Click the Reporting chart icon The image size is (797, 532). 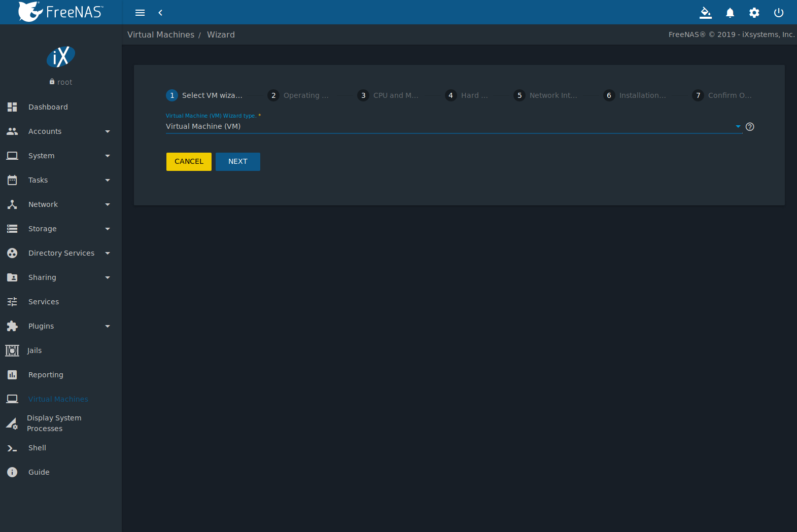pos(12,375)
